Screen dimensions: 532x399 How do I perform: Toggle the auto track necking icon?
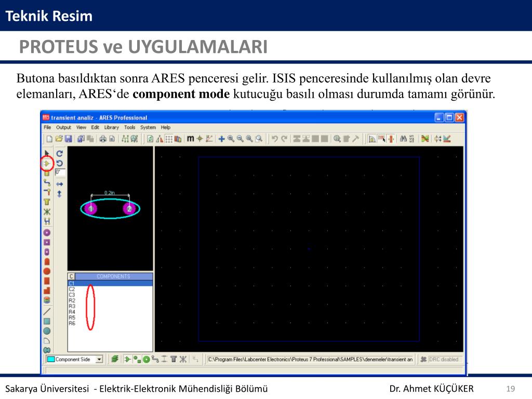point(391,139)
